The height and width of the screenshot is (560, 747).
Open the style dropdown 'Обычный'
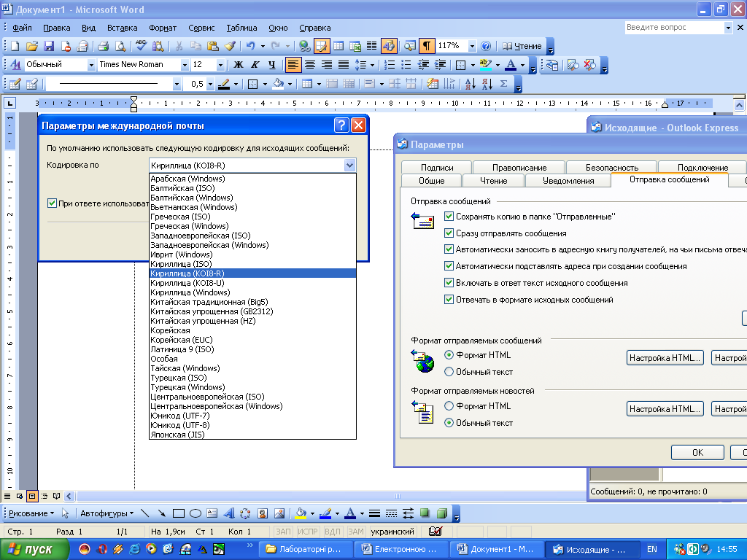(91, 65)
